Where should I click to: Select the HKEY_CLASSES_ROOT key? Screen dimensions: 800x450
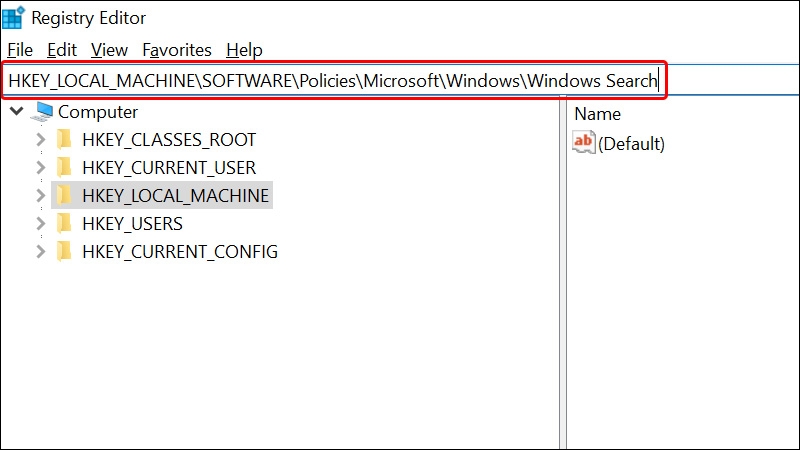click(x=169, y=139)
